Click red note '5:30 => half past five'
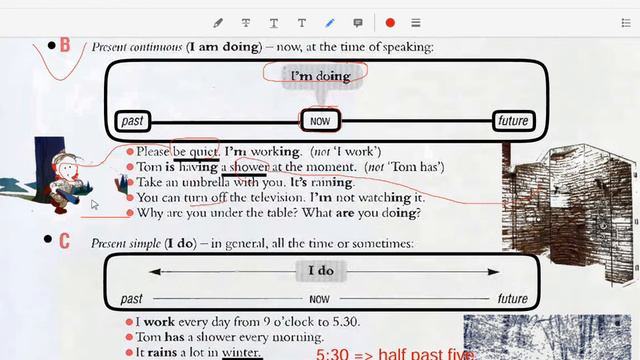 pyautogui.click(x=396, y=354)
